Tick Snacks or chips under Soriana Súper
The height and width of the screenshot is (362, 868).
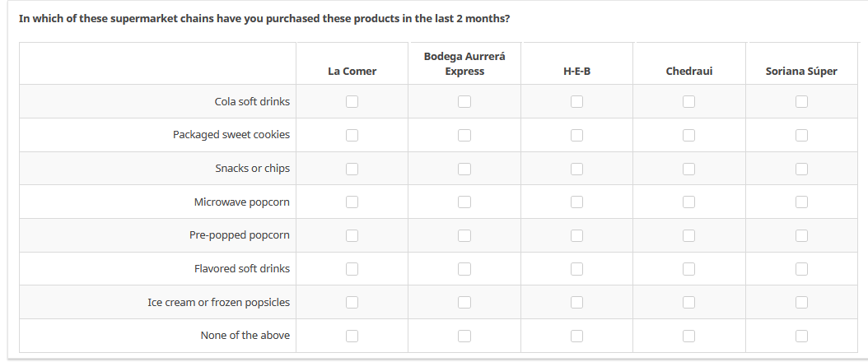[801, 169]
